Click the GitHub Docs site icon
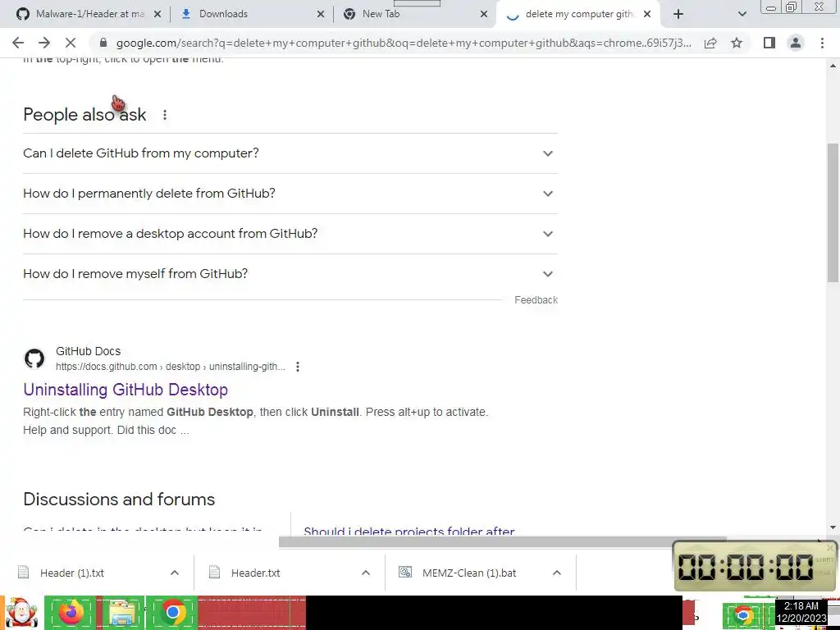This screenshot has height=630, width=840. [34, 358]
